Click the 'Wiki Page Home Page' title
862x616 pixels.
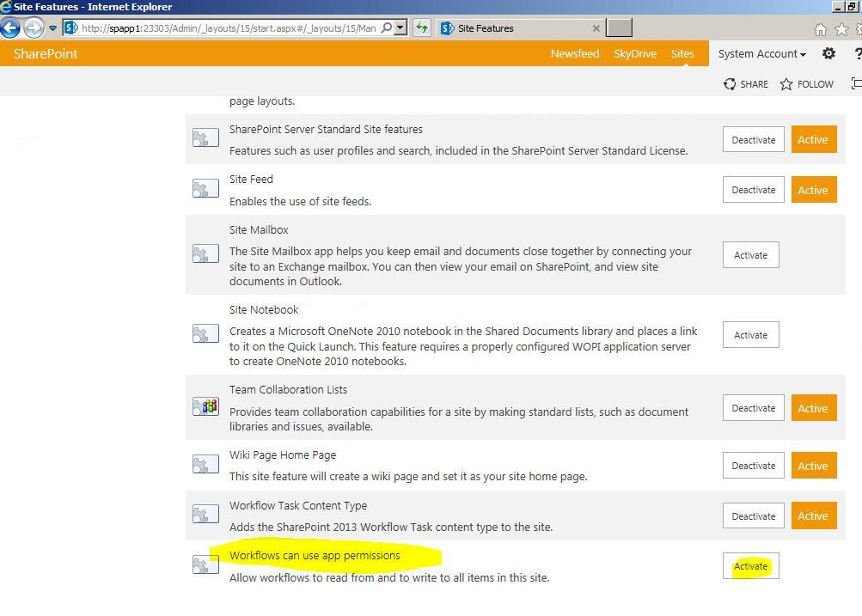[x=283, y=455]
